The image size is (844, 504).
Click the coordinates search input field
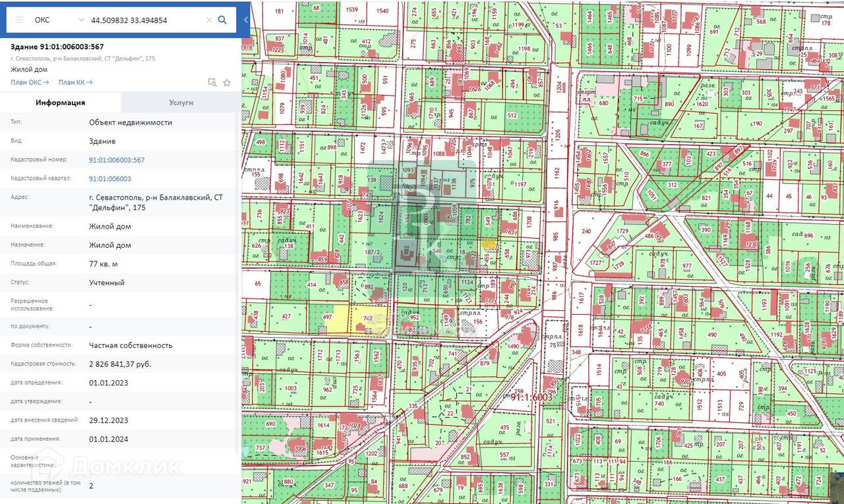145,20
